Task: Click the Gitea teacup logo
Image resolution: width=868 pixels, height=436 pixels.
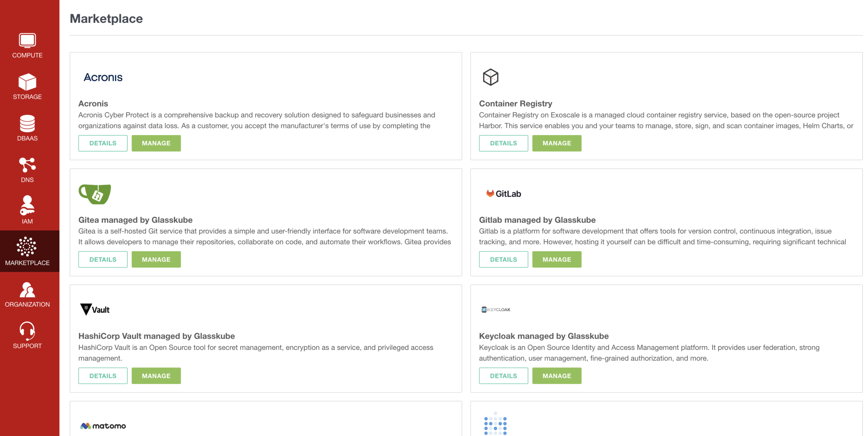Action: pos(95,194)
